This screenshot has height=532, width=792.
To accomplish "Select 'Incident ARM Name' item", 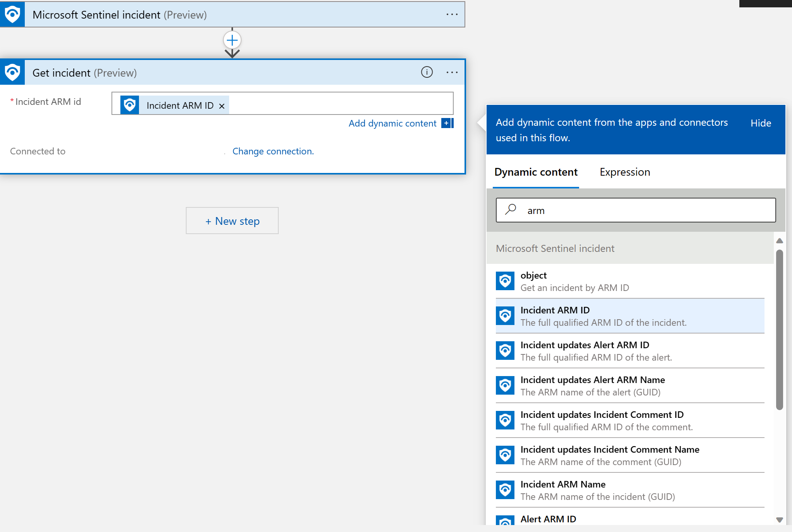I will tap(630, 490).
